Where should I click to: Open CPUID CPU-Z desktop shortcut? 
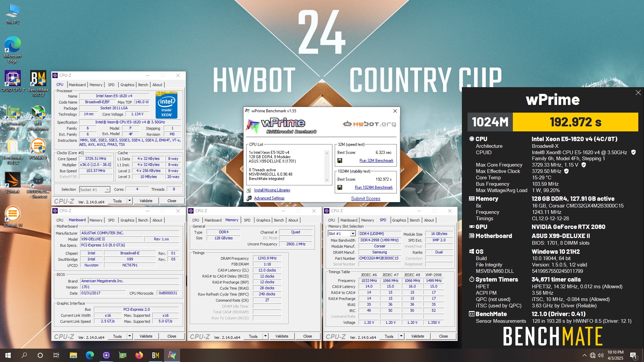tap(12, 81)
